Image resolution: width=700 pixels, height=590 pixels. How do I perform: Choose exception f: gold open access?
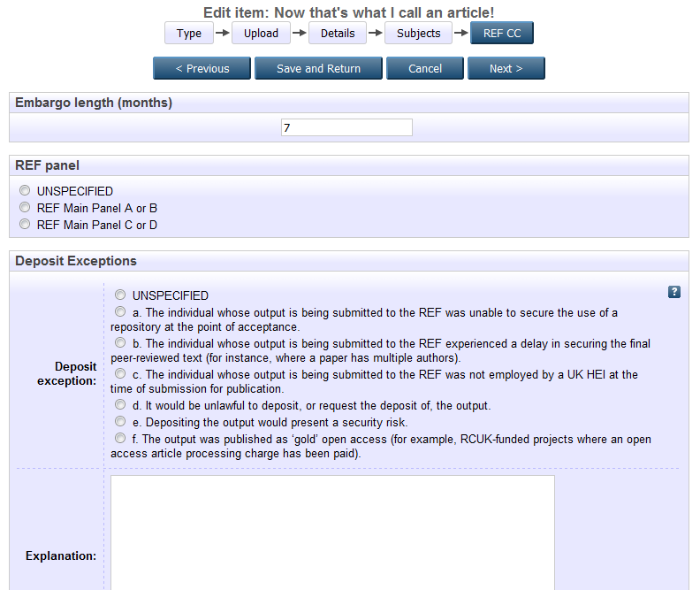120,439
